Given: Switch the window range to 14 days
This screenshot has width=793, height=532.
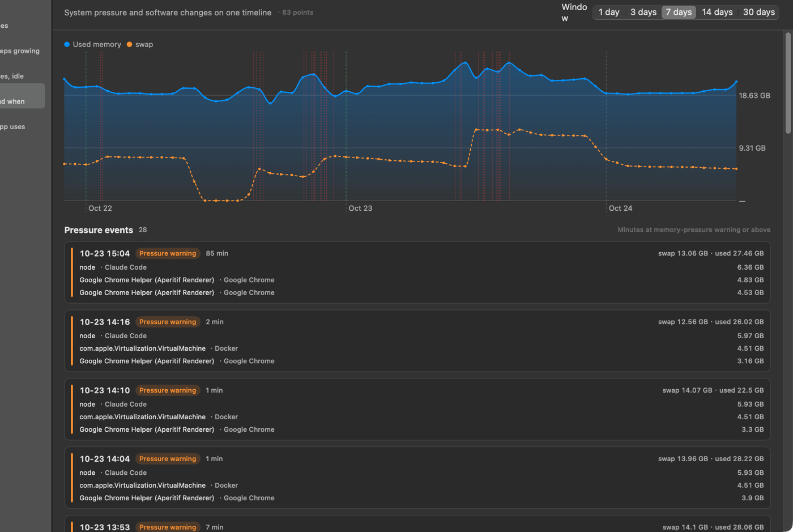Looking at the screenshot, I should click(717, 12).
